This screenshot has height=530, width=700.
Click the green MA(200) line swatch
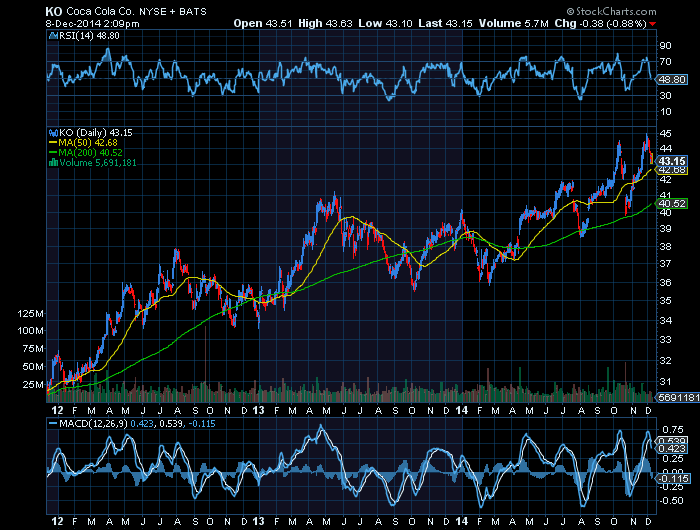click(53, 153)
